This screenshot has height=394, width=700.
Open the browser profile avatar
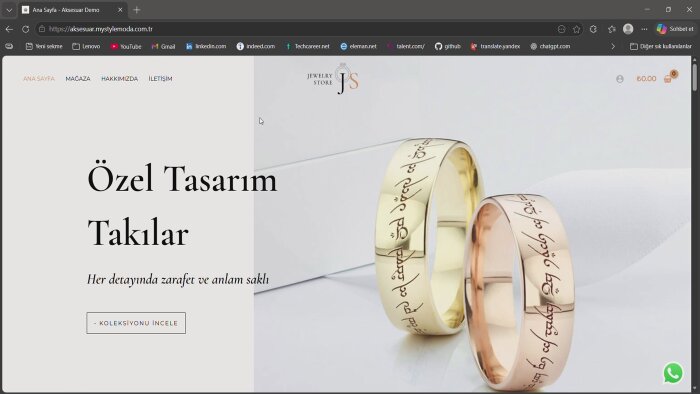pos(628,29)
